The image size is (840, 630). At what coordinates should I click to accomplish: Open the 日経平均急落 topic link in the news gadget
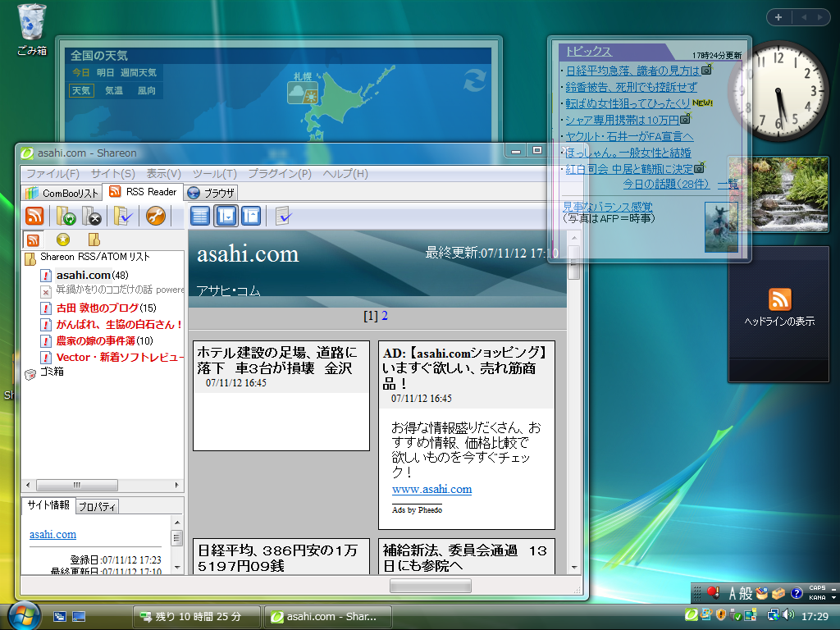click(632, 71)
